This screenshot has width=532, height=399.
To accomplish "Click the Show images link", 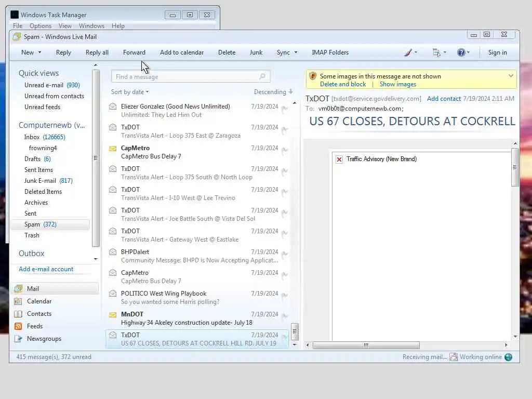I will 397,84.
